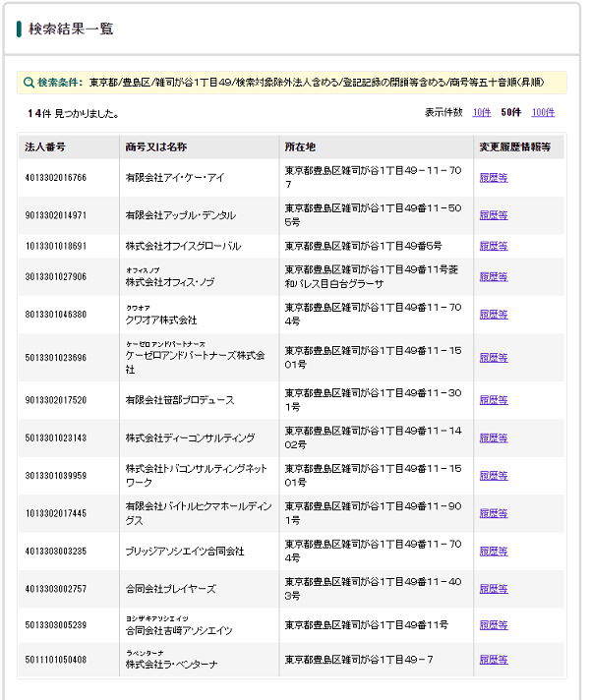590x700 pixels.
Task: Select corporate number 9013302017520
Action: click(56, 400)
